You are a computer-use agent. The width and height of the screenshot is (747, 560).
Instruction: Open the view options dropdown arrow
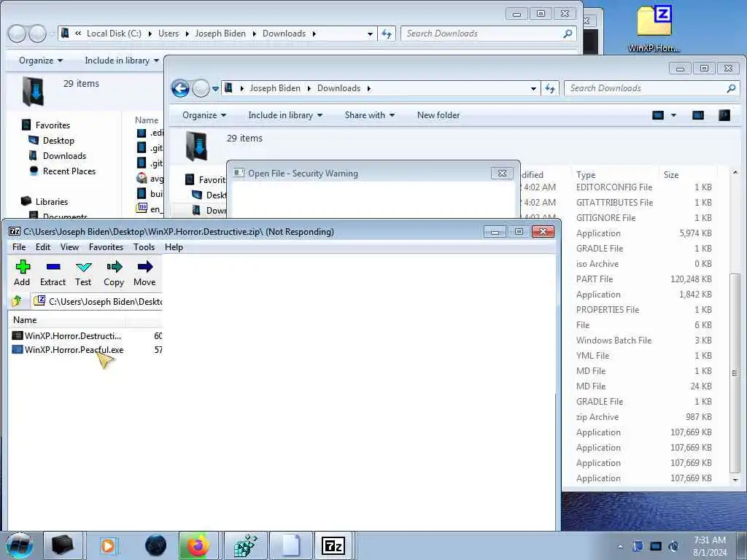click(673, 115)
